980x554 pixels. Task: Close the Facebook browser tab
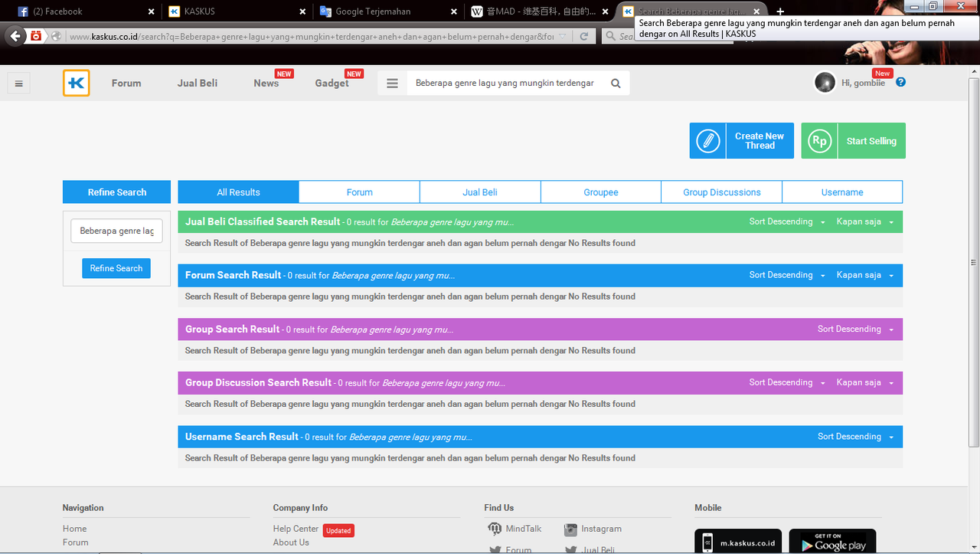(x=151, y=11)
